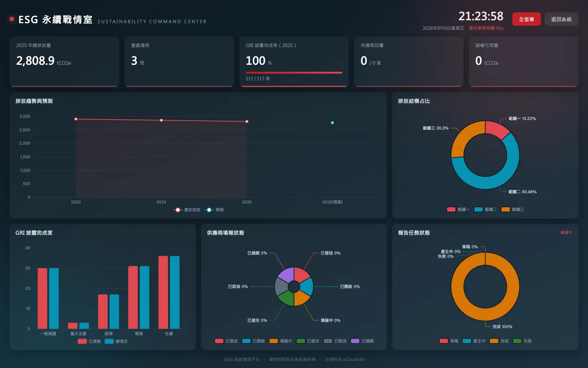Toggle the 已填寫 legend in GRI chart
This screenshot has height=368, width=588.
[89, 341]
